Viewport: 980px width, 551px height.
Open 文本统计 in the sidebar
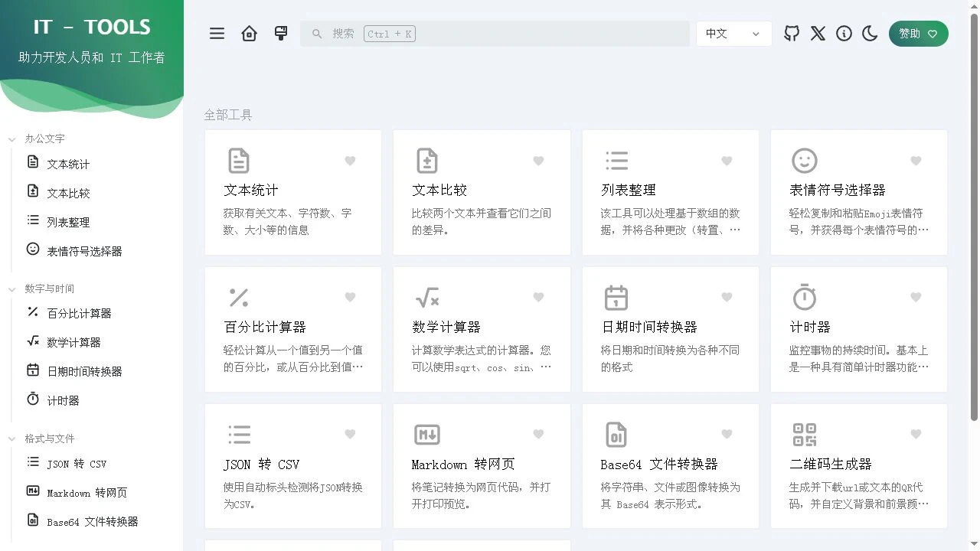(x=68, y=164)
